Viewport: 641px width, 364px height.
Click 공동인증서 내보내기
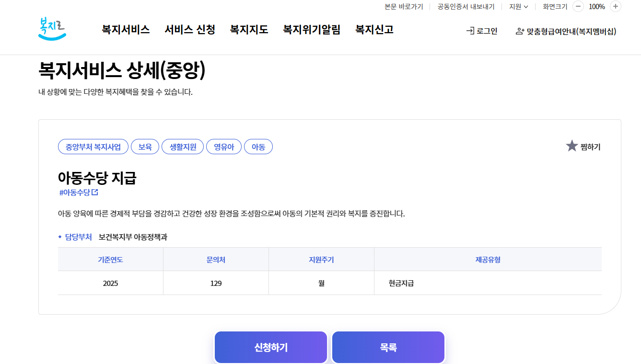(x=466, y=6)
